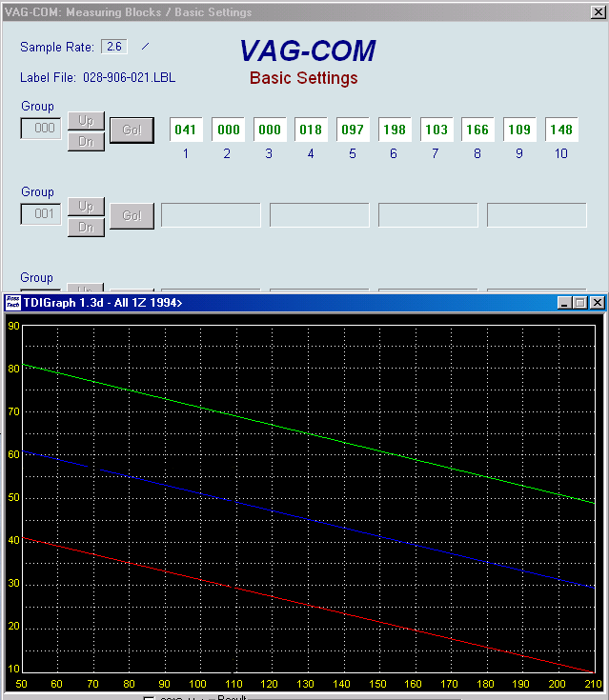The height and width of the screenshot is (700, 609).
Task: Click the Group 000 number field
Action: coord(41,129)
